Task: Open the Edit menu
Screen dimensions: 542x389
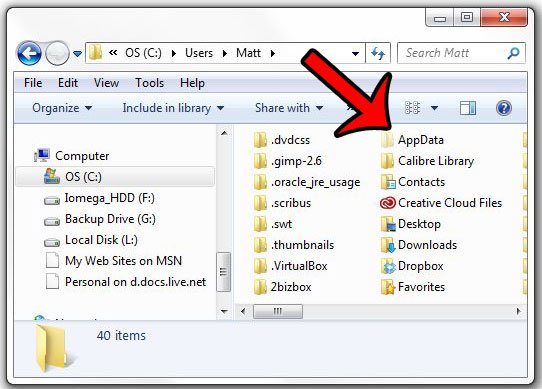Action: point(68,83)
